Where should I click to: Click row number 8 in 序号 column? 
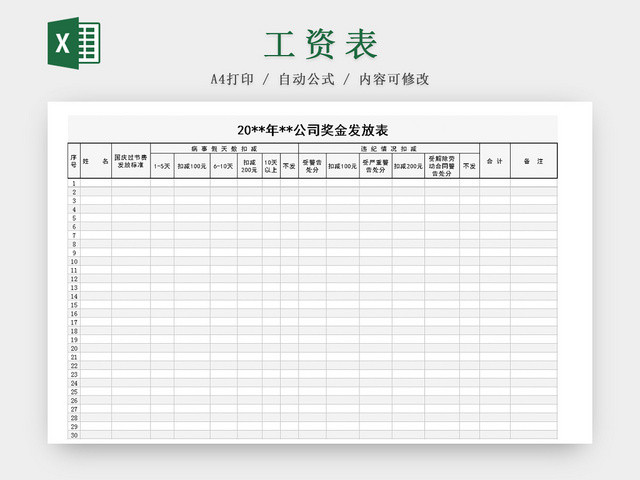point(74,244)
